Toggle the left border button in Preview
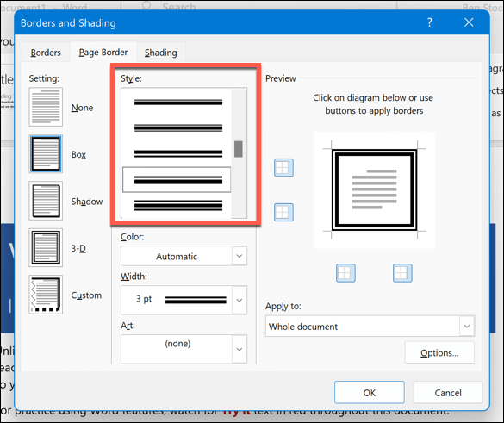 [345, 273]
